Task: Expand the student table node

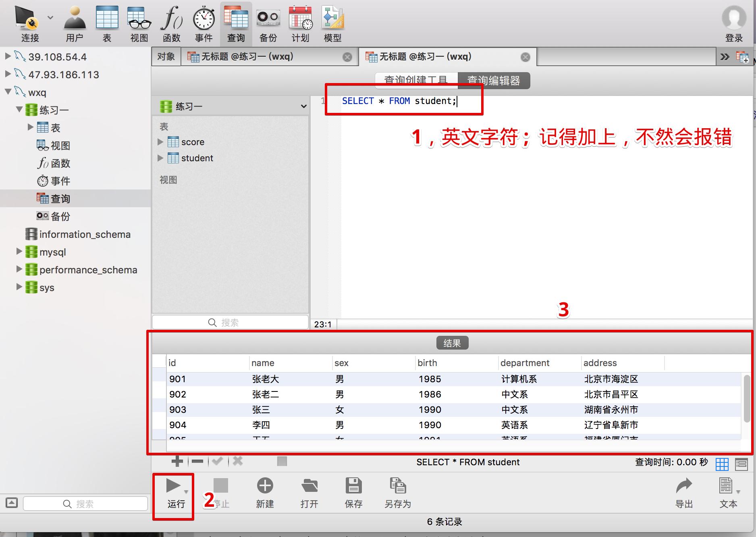Action: 160,158
